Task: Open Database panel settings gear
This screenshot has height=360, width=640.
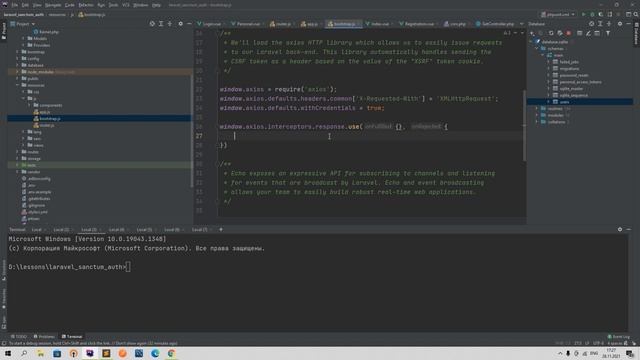Action: coord(620,24)
